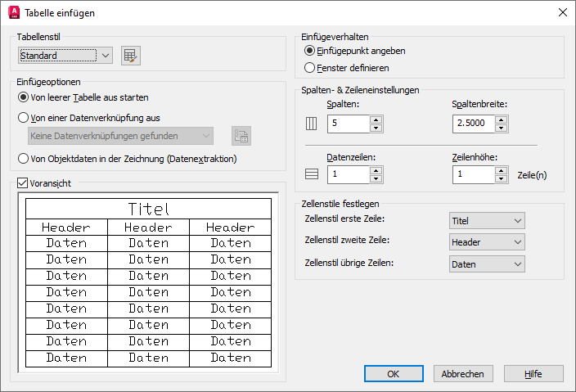Decrease the Zeilenhöhe value
576x392 pixels.
[x=501, y=178]
